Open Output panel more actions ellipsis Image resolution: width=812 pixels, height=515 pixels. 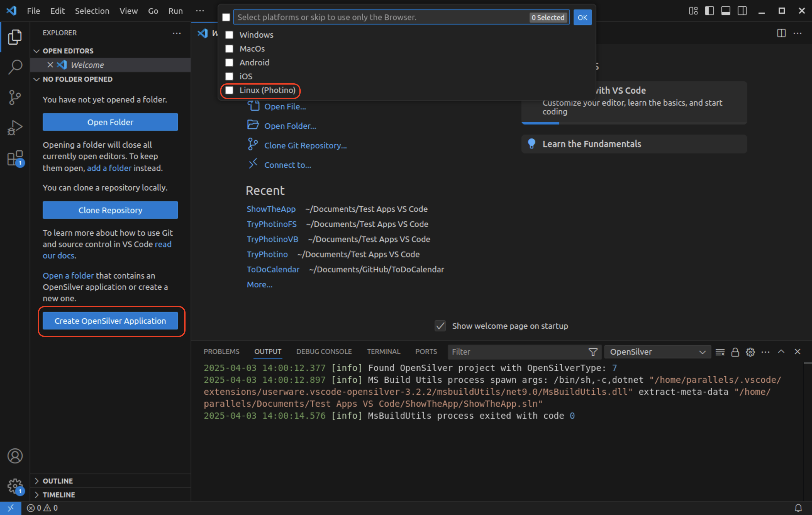click(x=765, y=352)
